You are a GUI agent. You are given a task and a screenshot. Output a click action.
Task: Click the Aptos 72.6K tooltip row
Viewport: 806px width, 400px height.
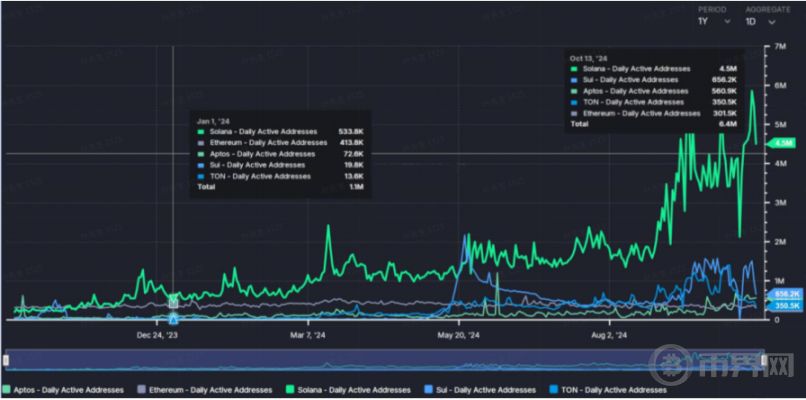tap(281, 154)
